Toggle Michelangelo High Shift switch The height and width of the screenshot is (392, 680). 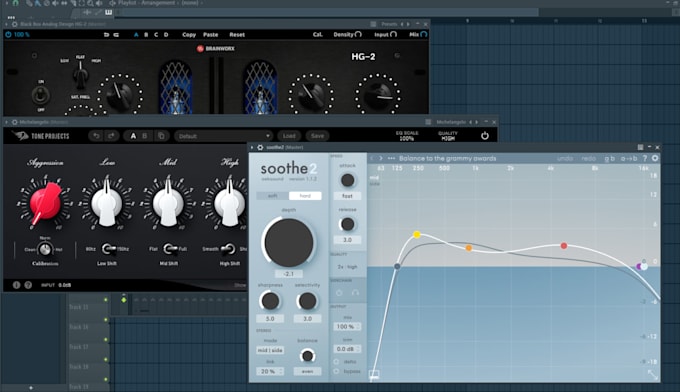pyautogui.click(x=229, y=249)
